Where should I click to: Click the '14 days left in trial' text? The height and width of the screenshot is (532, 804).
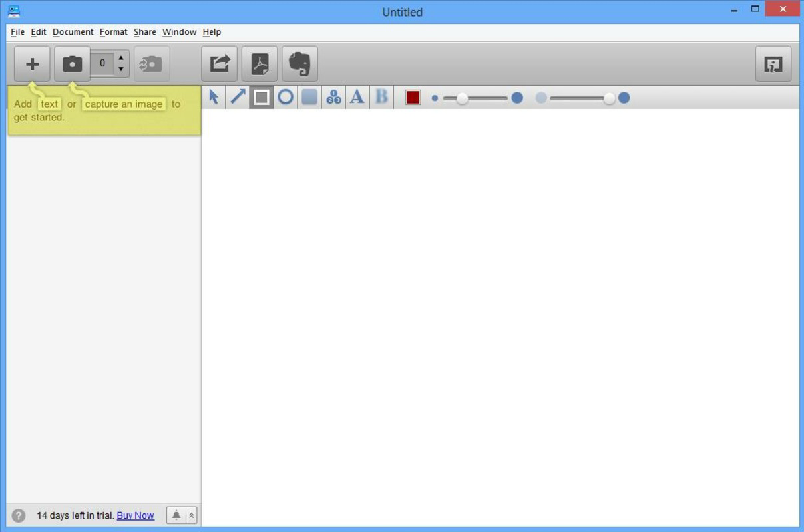click(75, 515)
